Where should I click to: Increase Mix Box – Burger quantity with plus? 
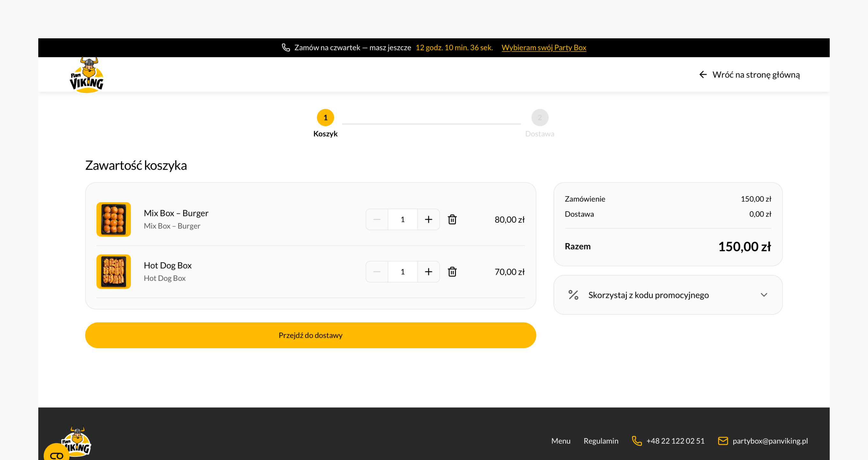pyautogui.click(x=428, y=219)
